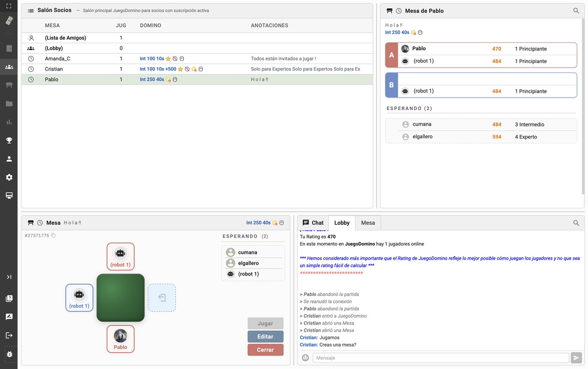The width and height of the screenshot is (588, 369).
Task: Select Cristian's table row
Action: (197, 69)
